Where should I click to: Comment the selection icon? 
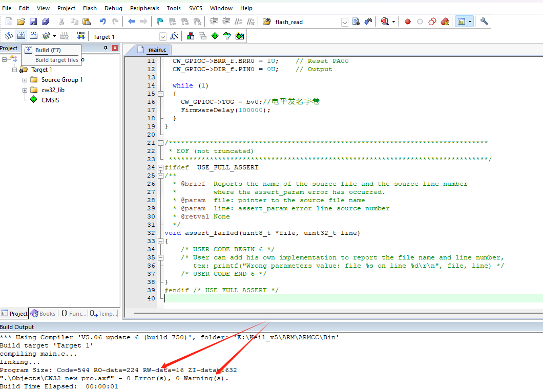238,22
